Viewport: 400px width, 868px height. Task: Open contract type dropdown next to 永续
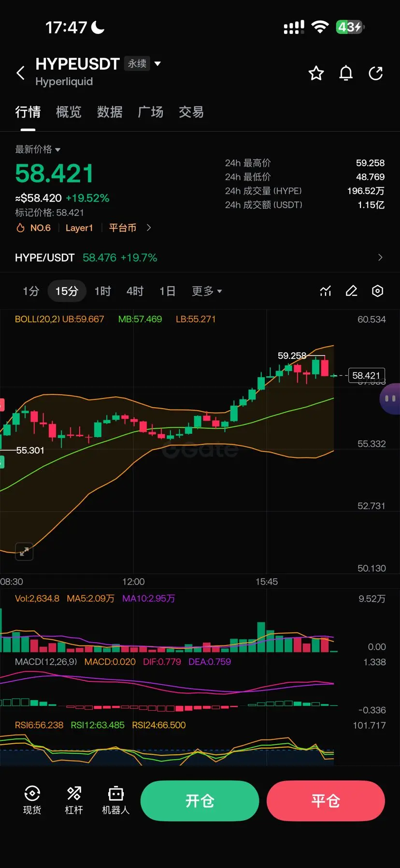pyautogui.click(x=157, y=63)
